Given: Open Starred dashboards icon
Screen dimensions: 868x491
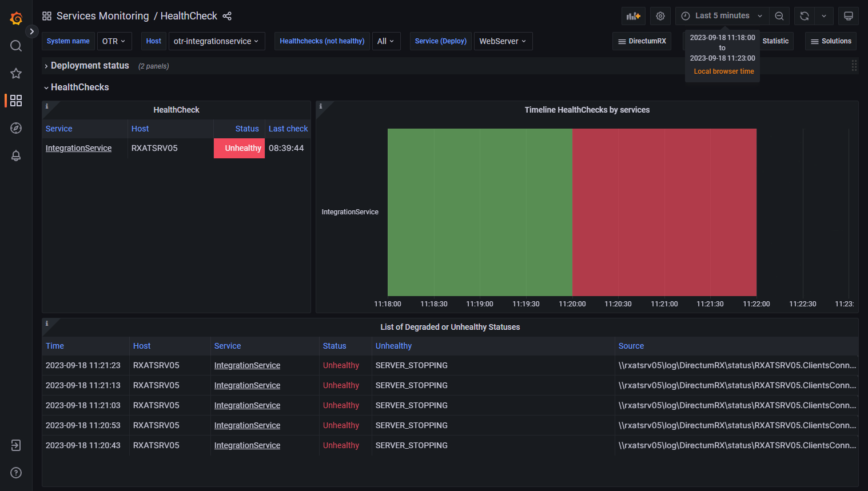Looking at the screenshot, I should click(16, 73).
